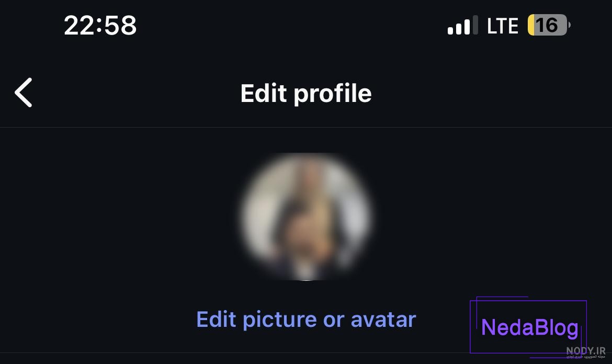The image size is (612, 364).
Task: Tap the cellular signal bars icon
Action: click(462, 25)
